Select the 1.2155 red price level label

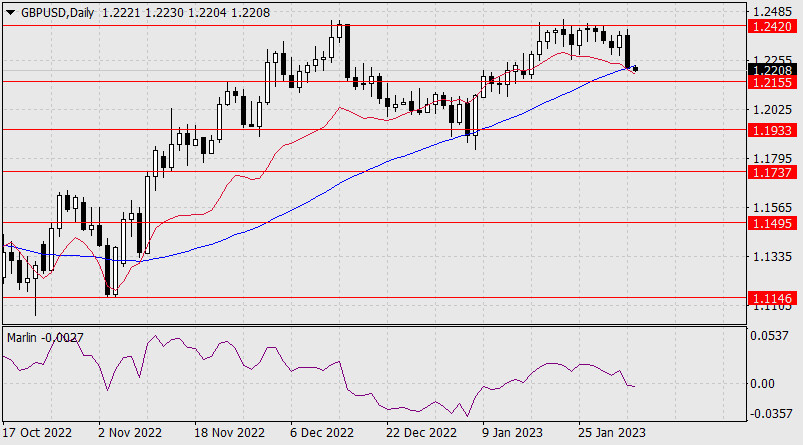(x=772, y=82)
